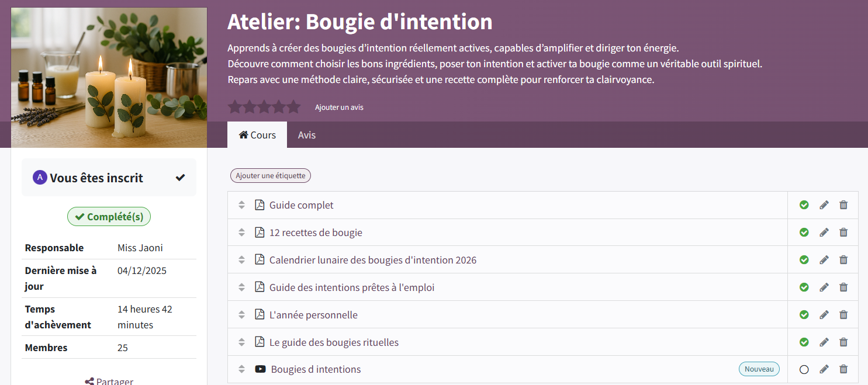Delete the 12 recettes de bougie item
Image resolution: width=868 pixels, height=385 pixels.
tap(843, 233)
